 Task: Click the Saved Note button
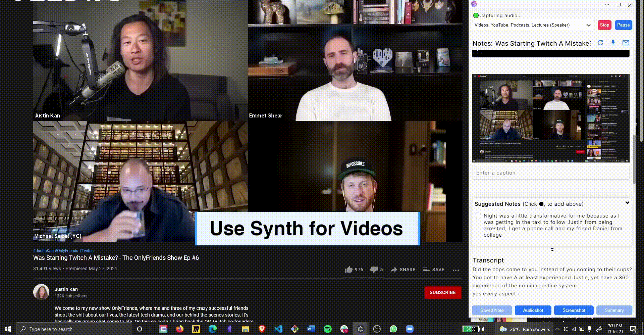pyautogui.click(x=492, y=310)
